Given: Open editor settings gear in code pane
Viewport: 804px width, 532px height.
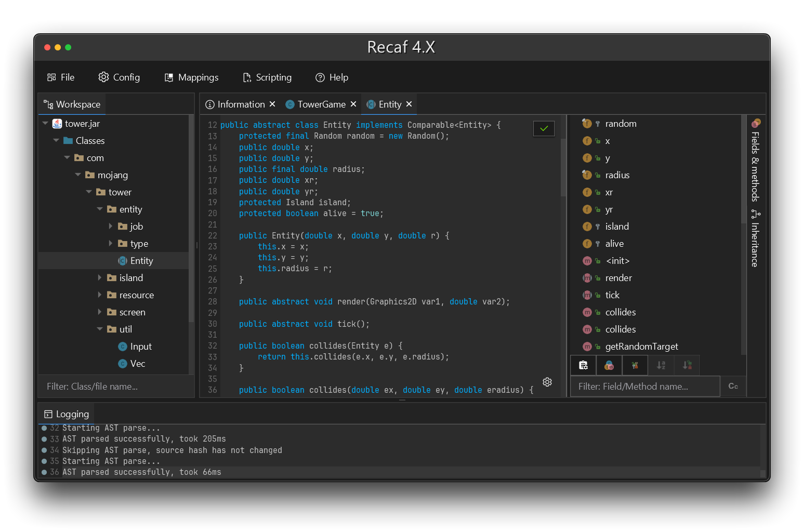Looking at the screenshot, I should tap(547, 382).
